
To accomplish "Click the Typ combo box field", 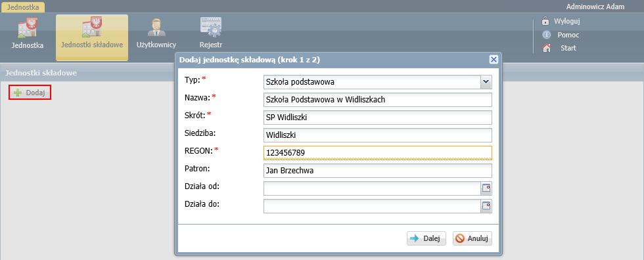I will [372, 81].
